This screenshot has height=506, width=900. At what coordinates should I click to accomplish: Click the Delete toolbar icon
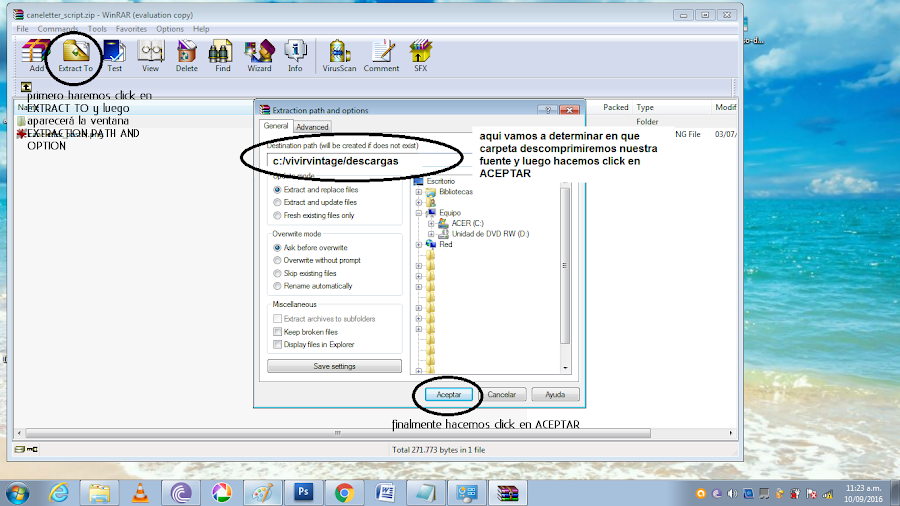(187, 56)
